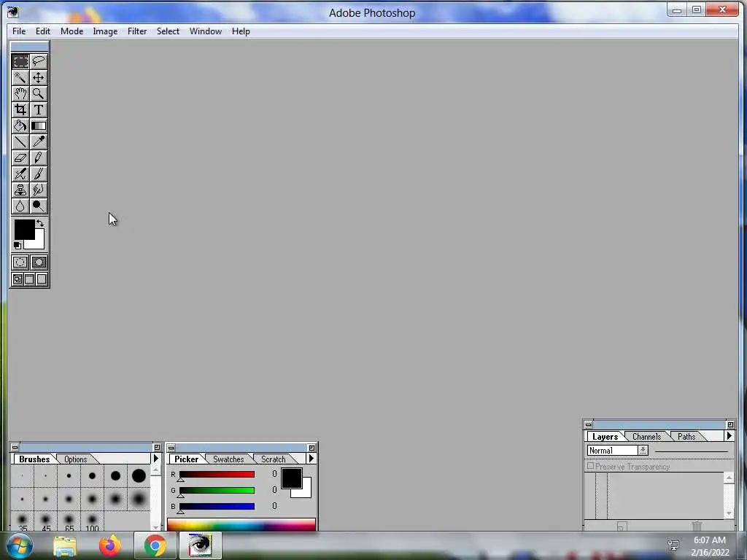Select the Eyedropper tool

[x=39, y=142]
